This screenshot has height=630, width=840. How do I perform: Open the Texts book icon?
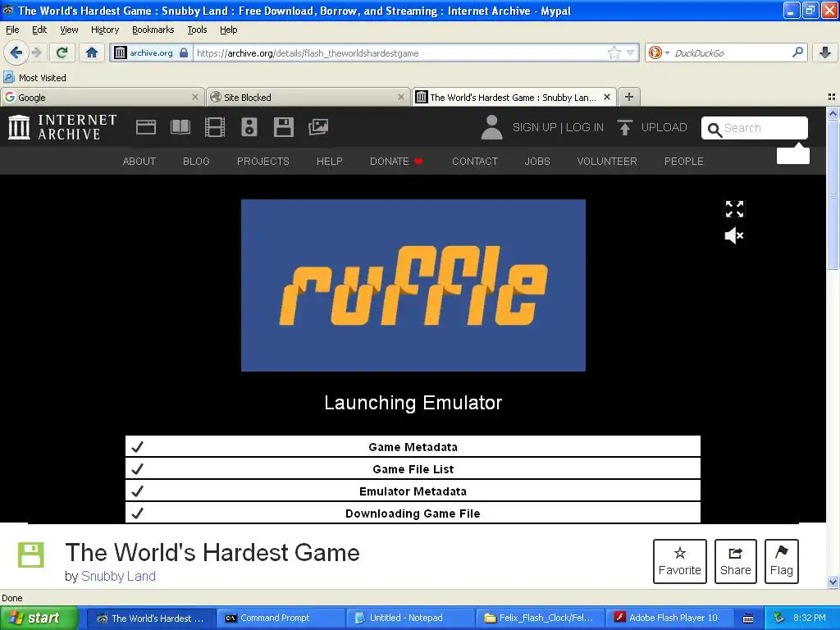pos(180,127)
